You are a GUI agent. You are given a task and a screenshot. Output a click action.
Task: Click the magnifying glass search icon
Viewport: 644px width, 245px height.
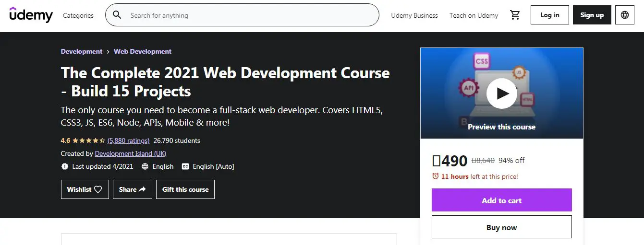(117, 15)
